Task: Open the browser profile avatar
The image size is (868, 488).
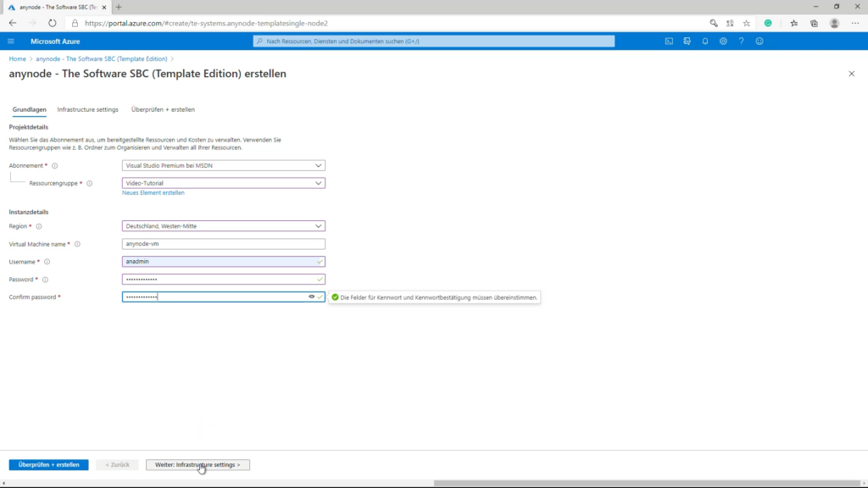Action: tap(834, 23)
